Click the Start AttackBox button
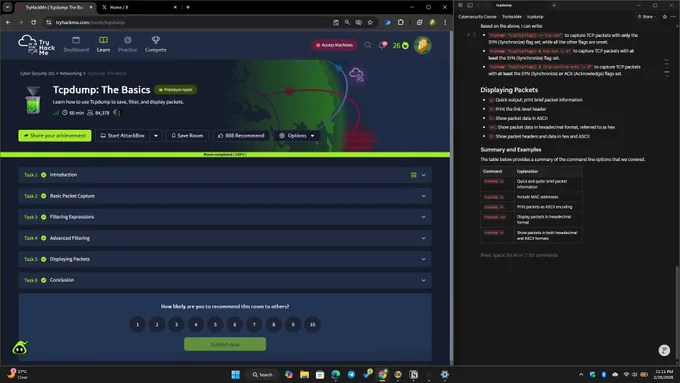This screenshot has height=383, width=680. coord(123,136)
